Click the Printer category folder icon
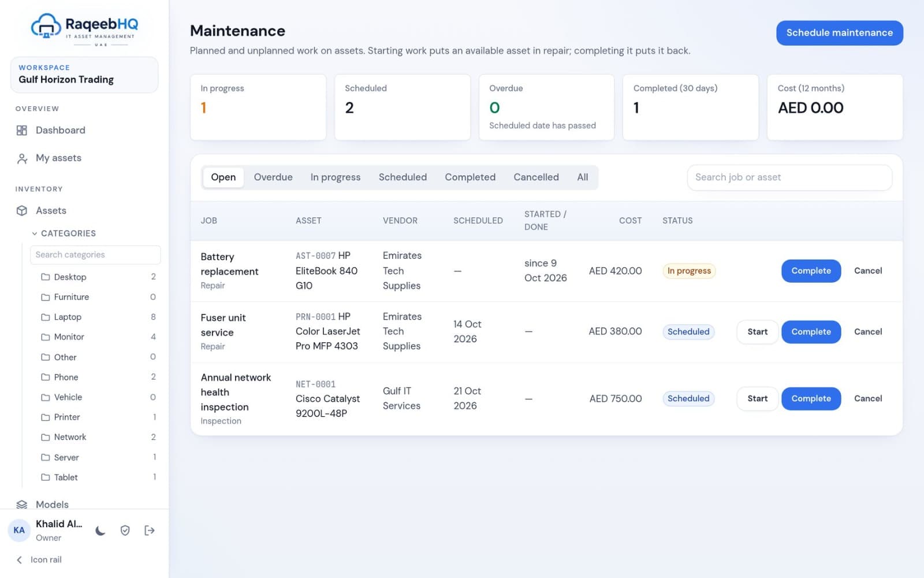Viewport: 924px width, 578px height. click(45, 417)
